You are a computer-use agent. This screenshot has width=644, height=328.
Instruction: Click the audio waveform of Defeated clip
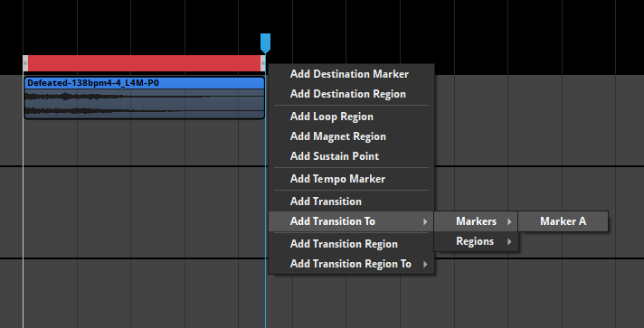144,104
